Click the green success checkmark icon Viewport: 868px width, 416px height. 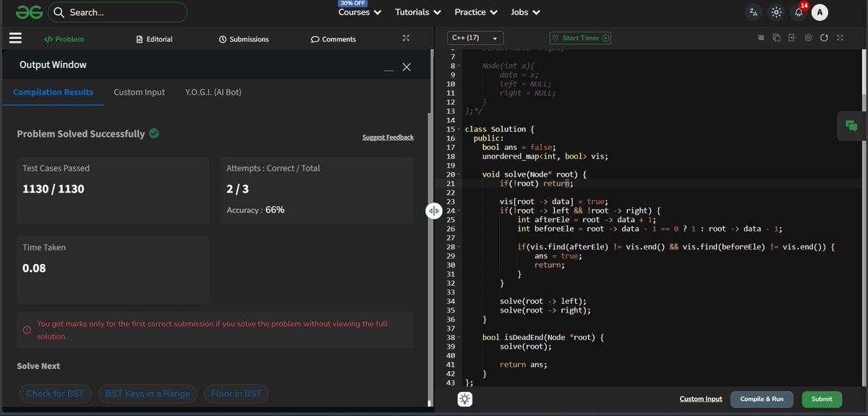[154, 133]
